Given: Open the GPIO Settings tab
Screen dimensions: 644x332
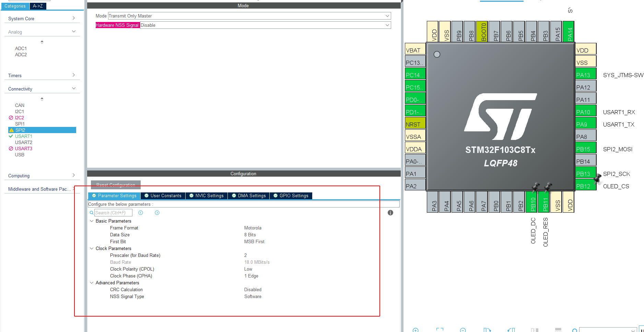Looking at the screenshot, I should (291, 195).
